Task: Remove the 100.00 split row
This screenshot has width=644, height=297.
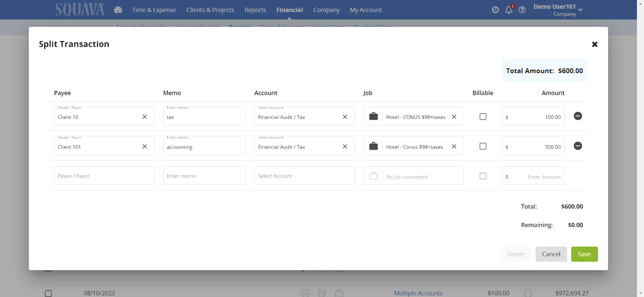Action: click(x=578, y=116)
